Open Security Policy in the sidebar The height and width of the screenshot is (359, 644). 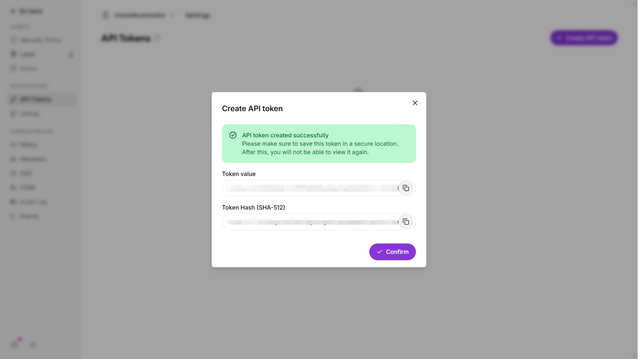tap(40, 40)
